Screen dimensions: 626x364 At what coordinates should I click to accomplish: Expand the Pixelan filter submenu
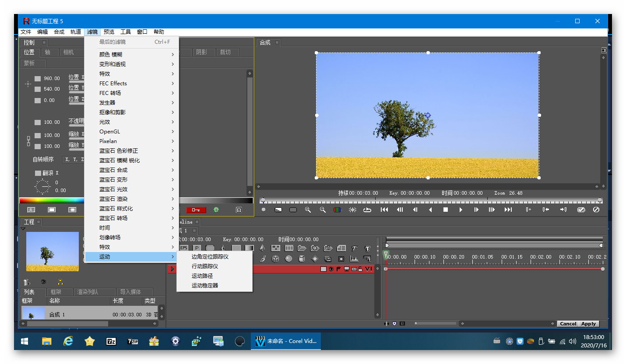click(132, 141)
